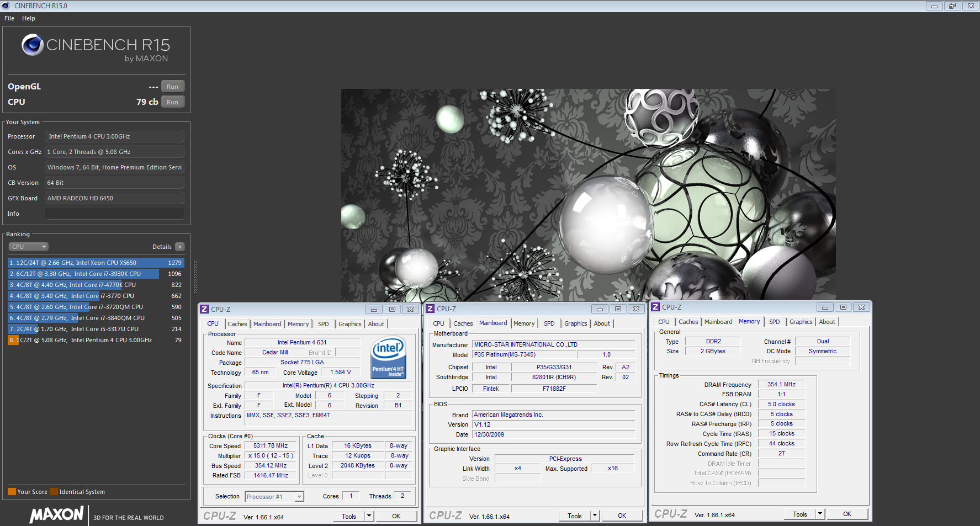Click the Identical System color swatch
Image resolution: width=980 pixels, height=526 pixels.
coord(54,492)
